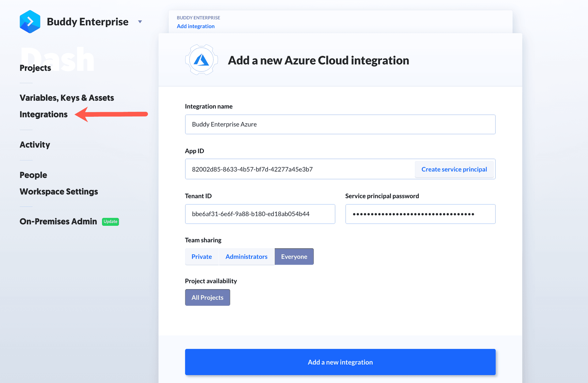Open On-Premises Admin page
This screenshot has width=588, height=383.
(x=58, y=222)
